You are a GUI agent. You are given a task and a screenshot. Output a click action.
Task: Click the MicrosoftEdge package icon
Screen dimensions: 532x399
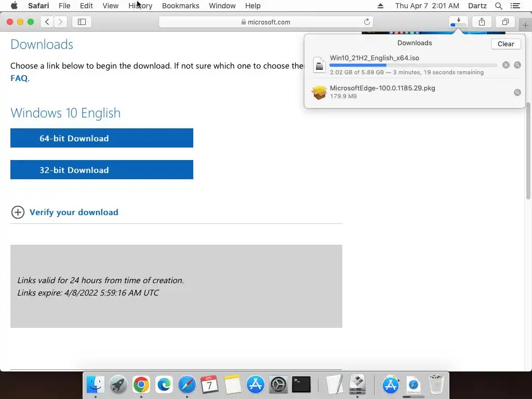(319, 92)
